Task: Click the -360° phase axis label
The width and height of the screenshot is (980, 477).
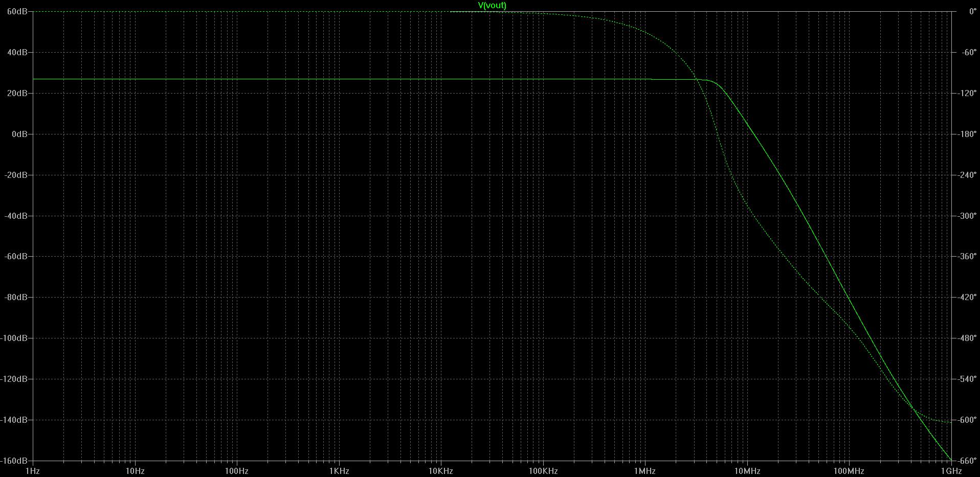Action: [967, 256]
